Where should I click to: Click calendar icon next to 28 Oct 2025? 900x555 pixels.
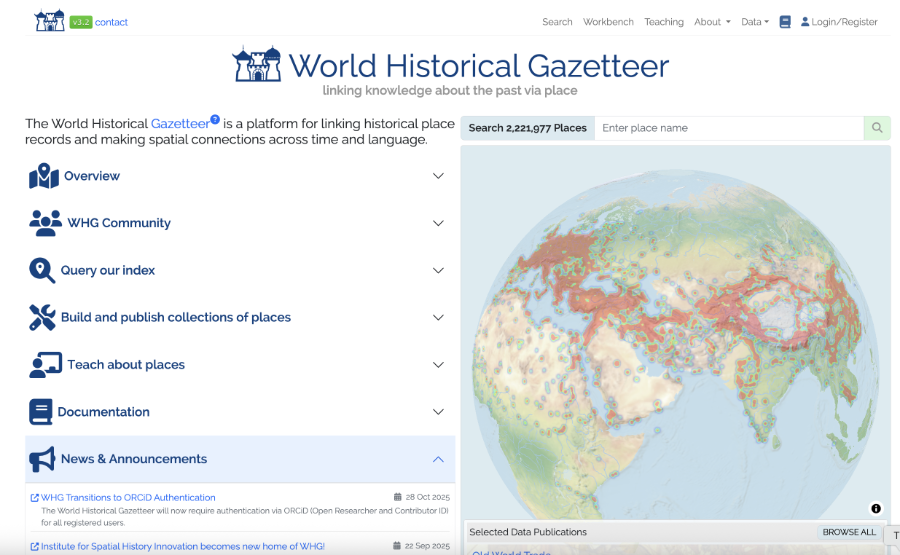[397, 497]
